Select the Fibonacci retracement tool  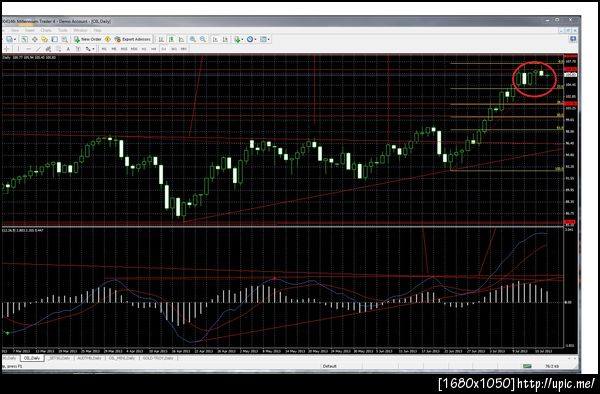pyautogui.click(x=58, y=49)
